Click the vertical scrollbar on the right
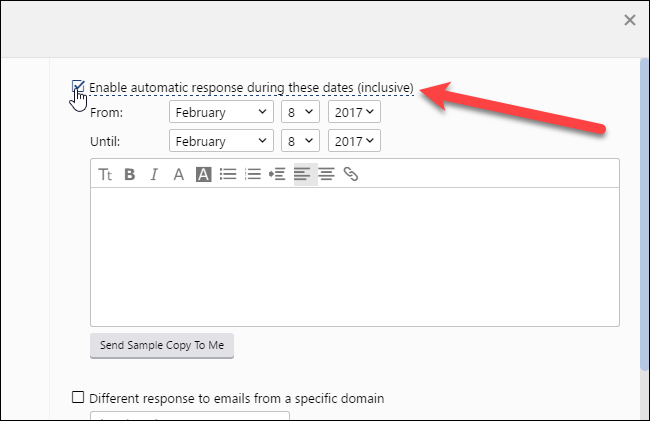This screenshot has width=650, height=421. coord(645,215)
